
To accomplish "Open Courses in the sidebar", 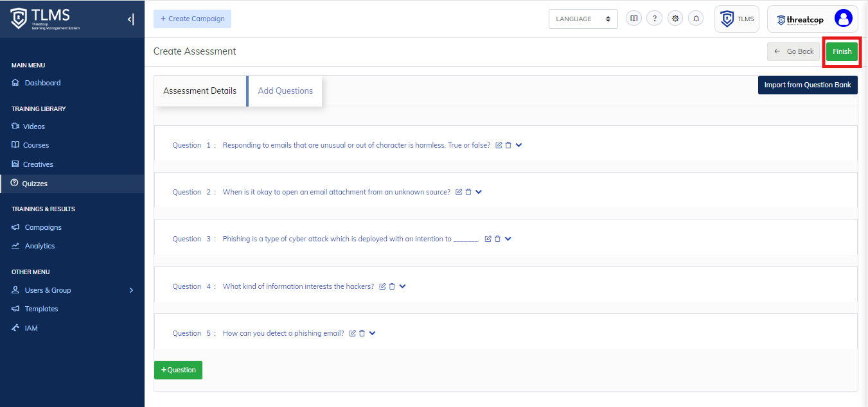I will pos(35,145).
